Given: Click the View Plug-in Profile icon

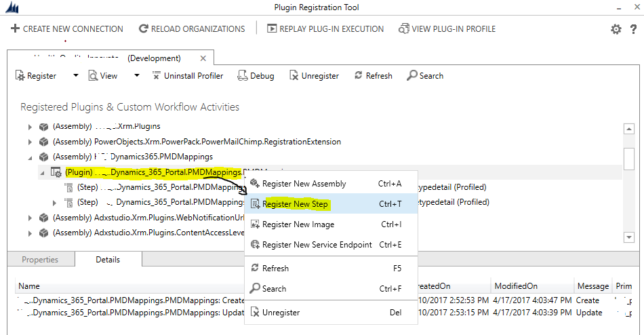Looking at the screenshot, I should pyautogui.click(x=404, y=29).
